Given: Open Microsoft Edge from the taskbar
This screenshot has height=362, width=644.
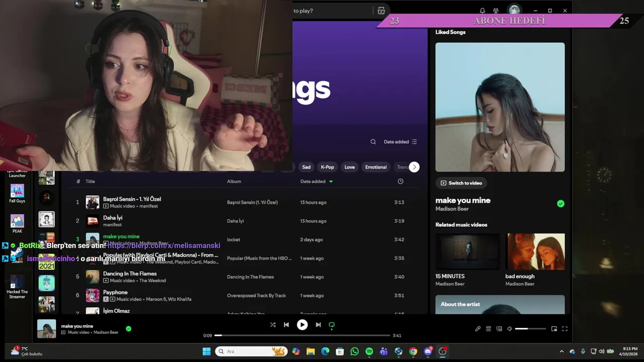Looking at the screenshot, I should coord(325,351).
